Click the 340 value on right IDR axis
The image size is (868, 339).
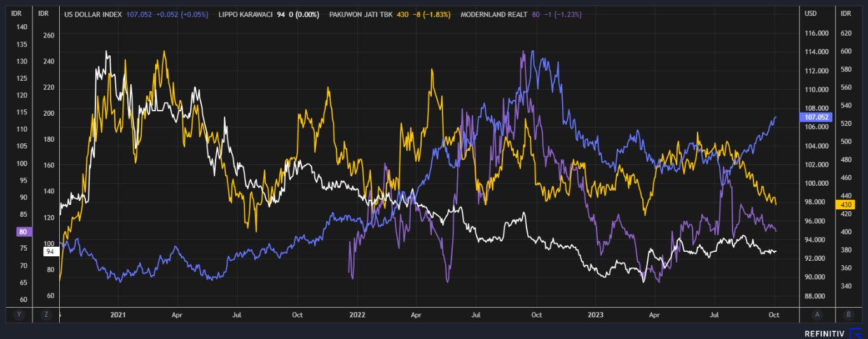(846, 286)
